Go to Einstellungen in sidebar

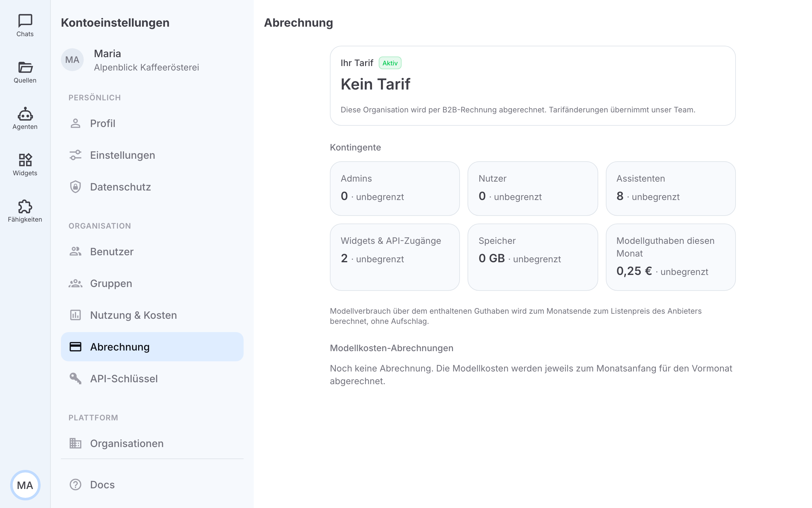point(152,155)
